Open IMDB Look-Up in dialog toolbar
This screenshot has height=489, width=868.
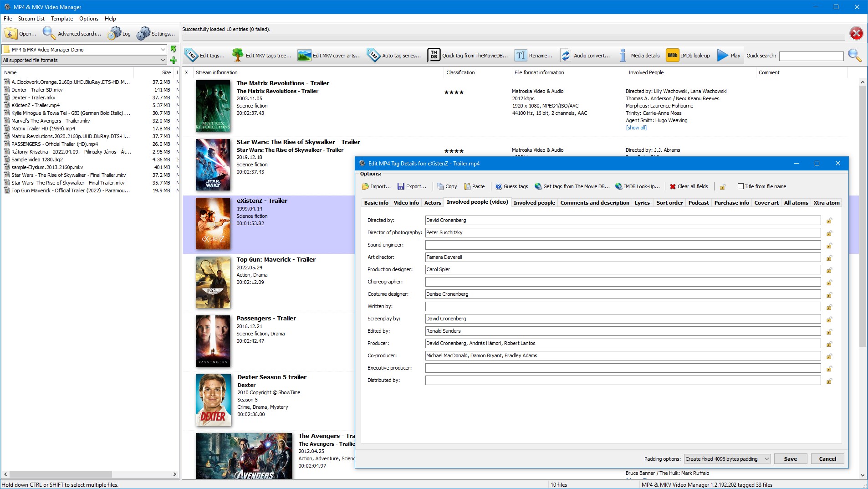637,186
